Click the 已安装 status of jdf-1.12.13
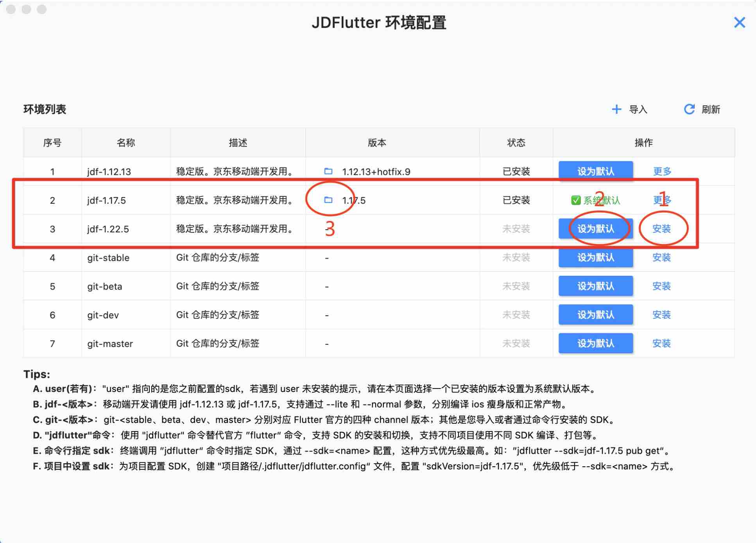Image resolution: width=756 pixels, height=543 pixels. [516, 171]
